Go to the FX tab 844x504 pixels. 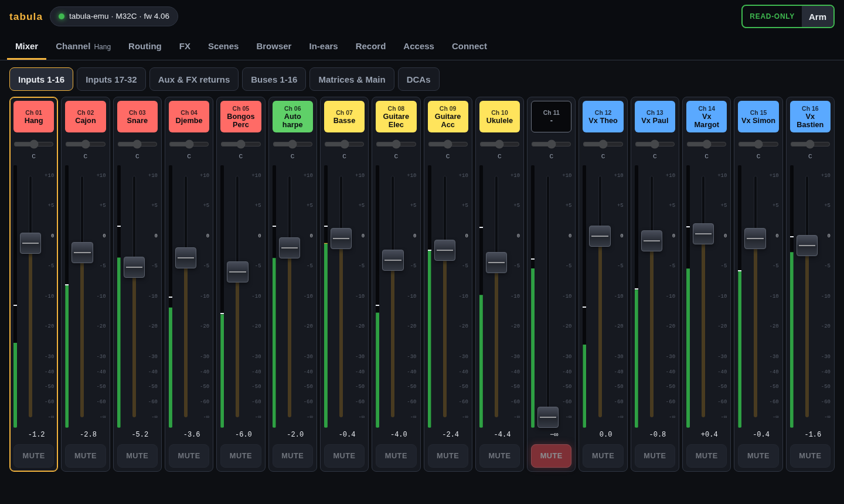[185, 46]
